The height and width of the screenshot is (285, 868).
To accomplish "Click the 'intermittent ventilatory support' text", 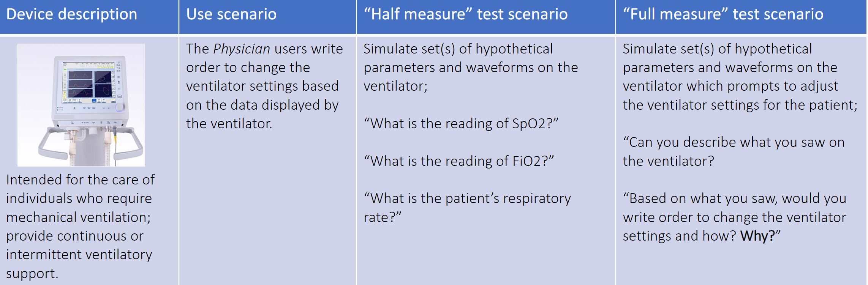I will click(79, 264).
